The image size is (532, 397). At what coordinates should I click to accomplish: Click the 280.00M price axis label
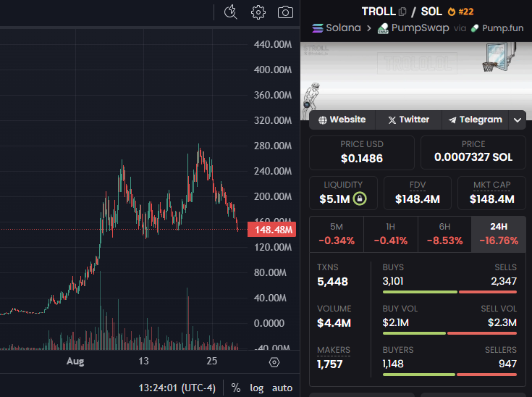click(x=273, y=146)
